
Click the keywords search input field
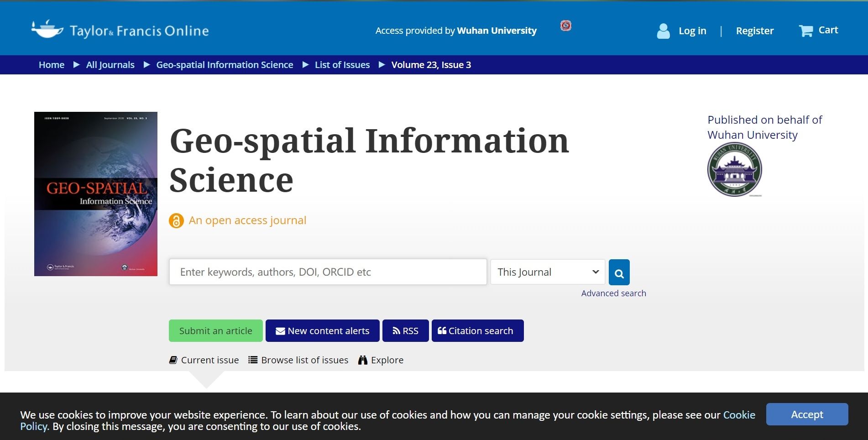pos(328,272)
